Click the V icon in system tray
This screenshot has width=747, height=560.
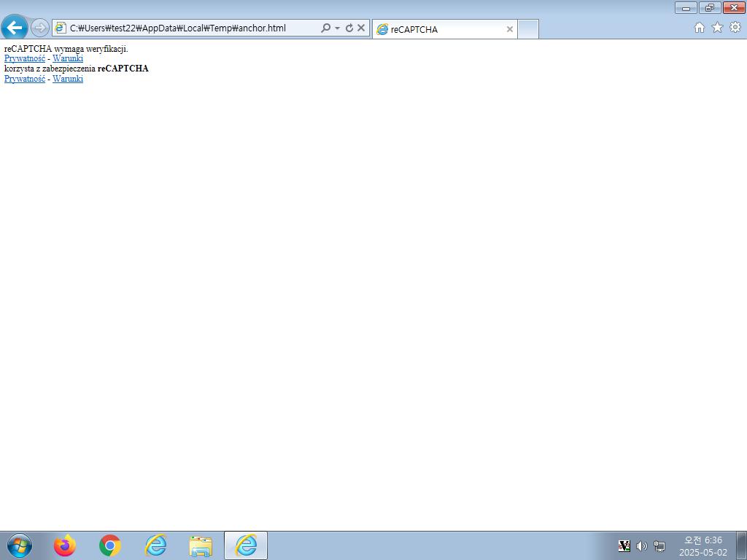[x=624, y=546]
